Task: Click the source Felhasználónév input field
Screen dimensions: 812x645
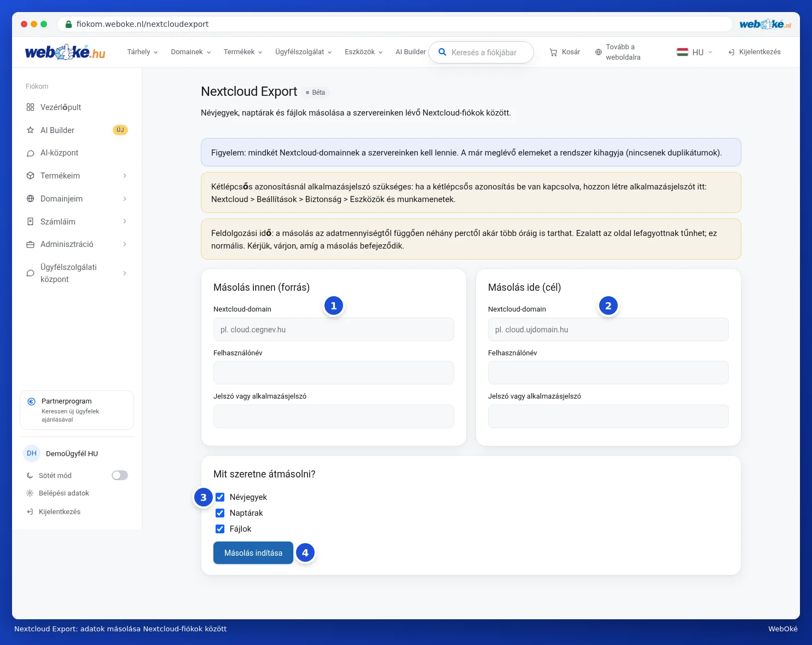Action: [334, 373]
